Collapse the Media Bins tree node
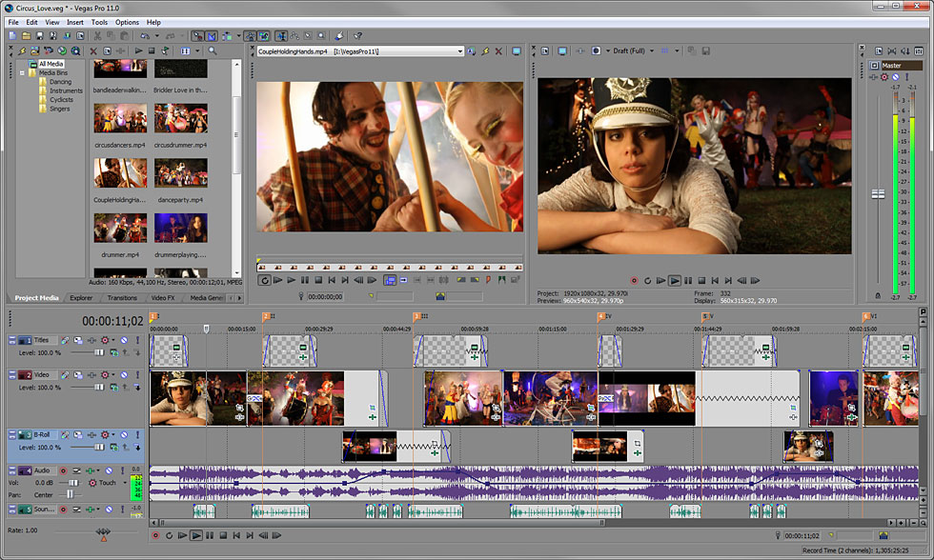The height and width of the screenshot is (560, 934). [x=23, y=71]
